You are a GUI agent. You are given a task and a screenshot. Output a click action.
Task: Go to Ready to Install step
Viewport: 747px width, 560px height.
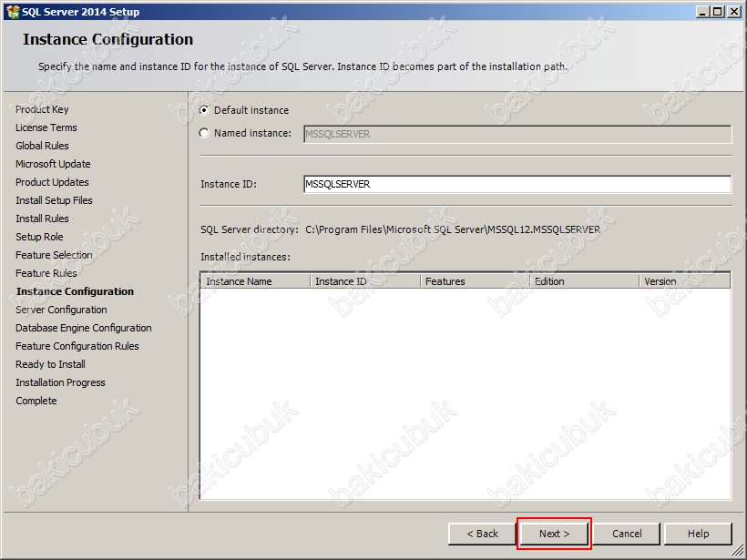(50, 364)
